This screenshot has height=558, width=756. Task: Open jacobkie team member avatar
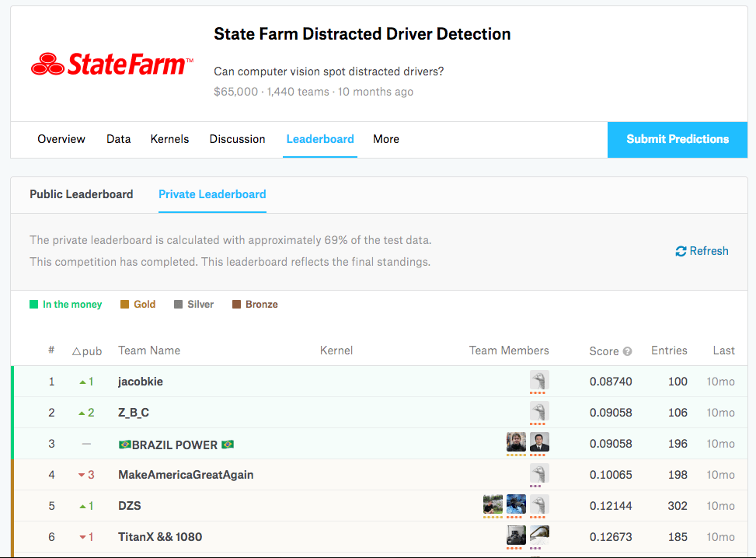pyautogui.click(x=539, y=380)
